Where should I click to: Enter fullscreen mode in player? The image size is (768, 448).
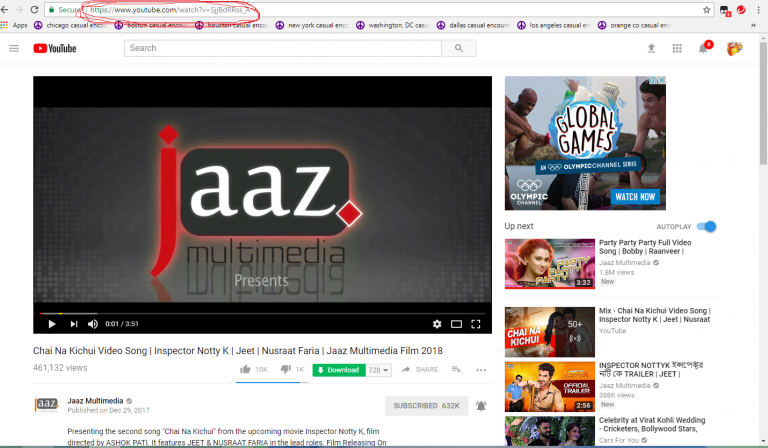pos(477,324)
